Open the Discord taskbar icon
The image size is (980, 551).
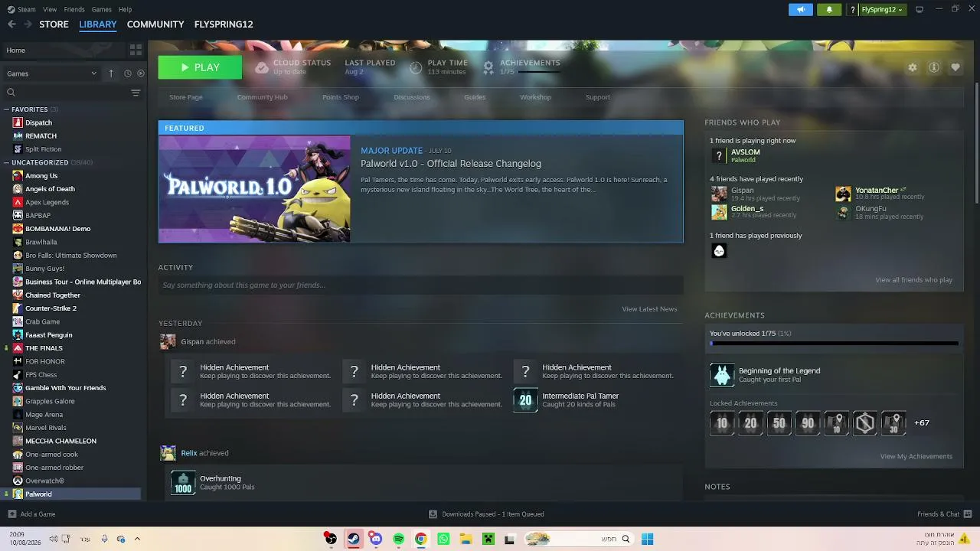[x=375, y=539]
